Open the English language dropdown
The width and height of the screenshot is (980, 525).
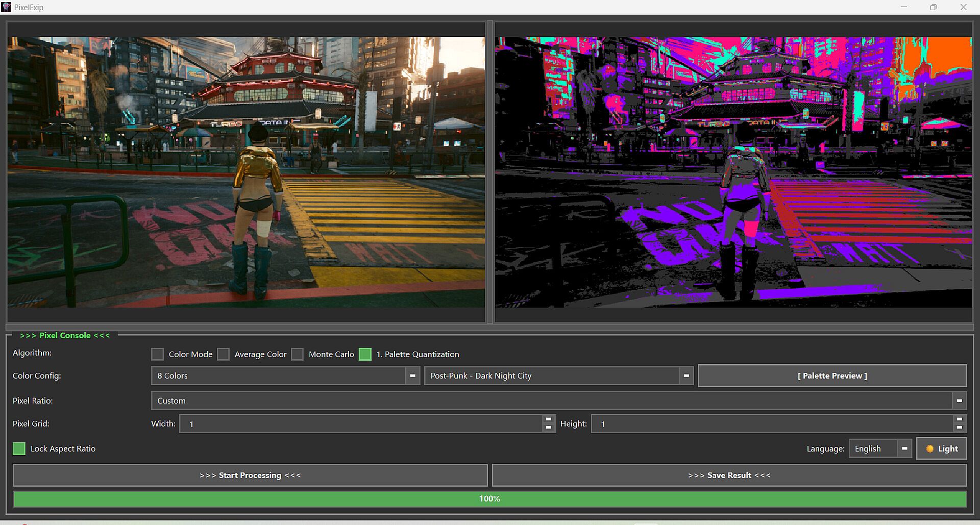[x=904, y=449]
